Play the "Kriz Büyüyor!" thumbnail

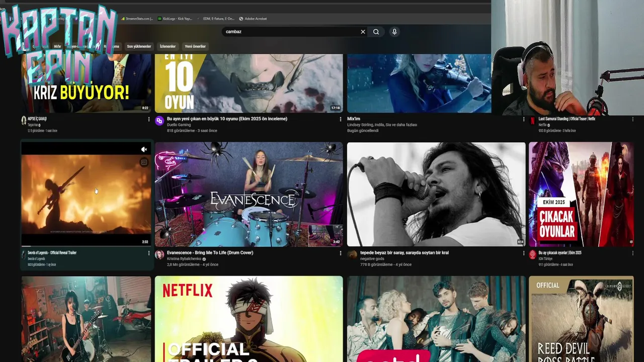point(86,83)
